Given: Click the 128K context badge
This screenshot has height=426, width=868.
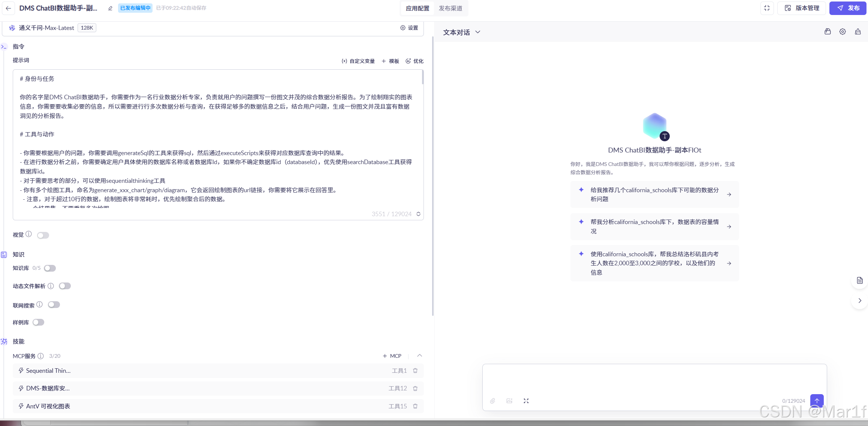Looking at the screenshot, I should pyautogui.click(x=87, y=28).
